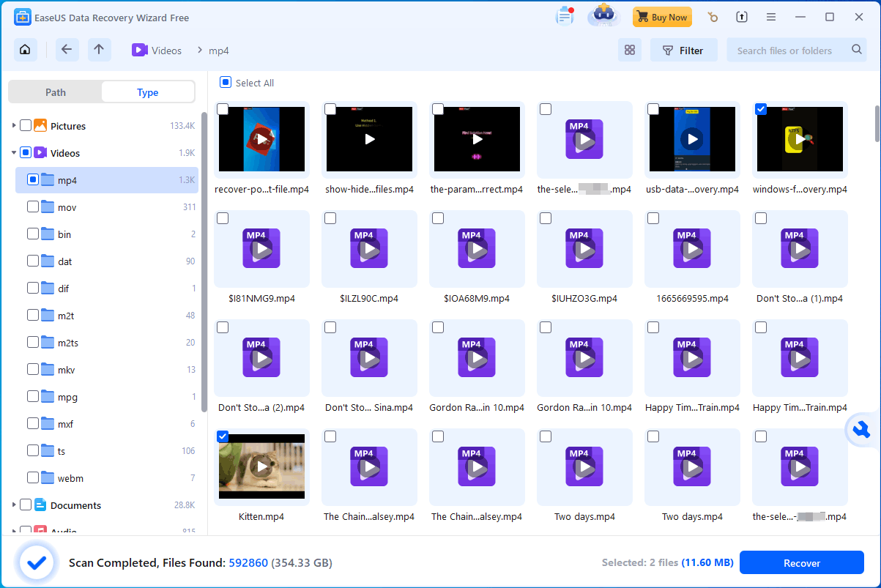Open the hamburger menu icon

click(x=771, y=17)
